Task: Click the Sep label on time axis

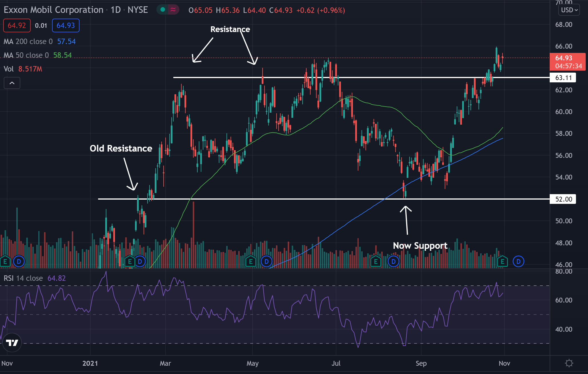Action: pos(421,363)
